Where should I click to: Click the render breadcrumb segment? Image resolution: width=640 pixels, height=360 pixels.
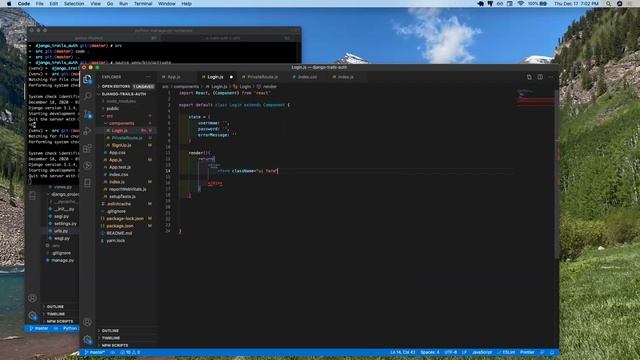click(x=269, y=87)
